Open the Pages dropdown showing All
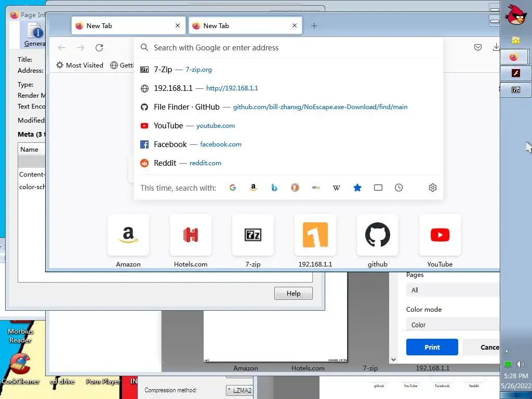 pos(453,290)
